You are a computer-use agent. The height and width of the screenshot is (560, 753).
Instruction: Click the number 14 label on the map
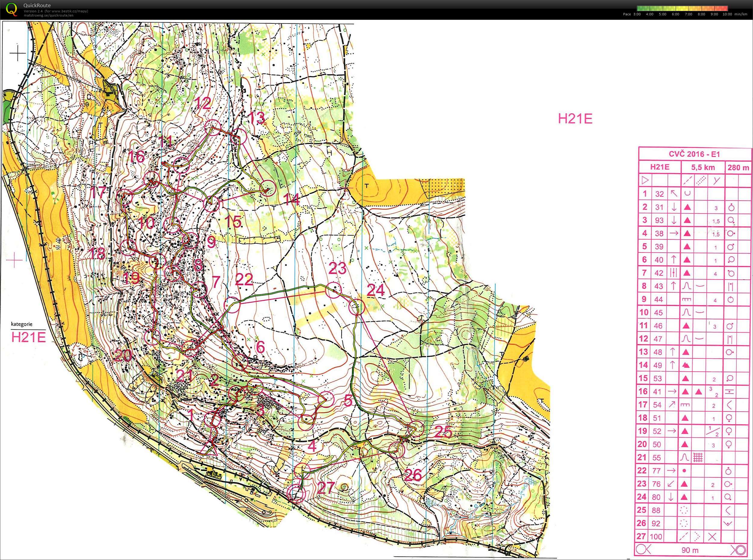pos(291,200)
